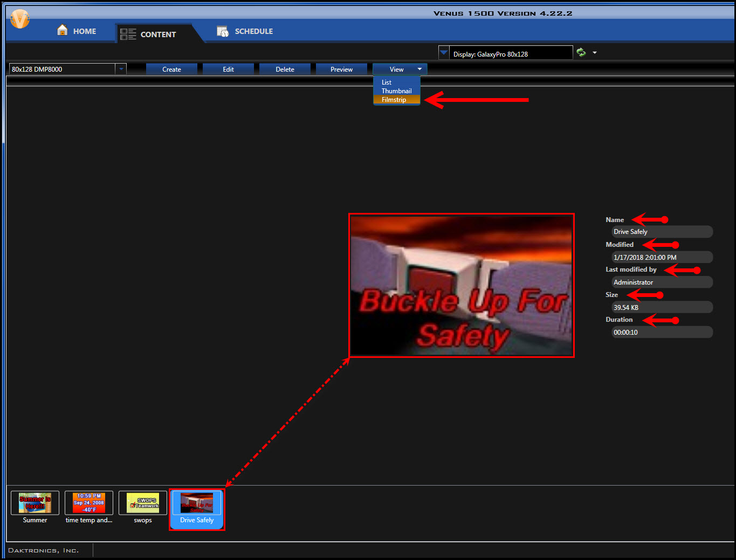Click the house icon on the Home tab
The image size is (736, 560).
[x=62, y=31]
